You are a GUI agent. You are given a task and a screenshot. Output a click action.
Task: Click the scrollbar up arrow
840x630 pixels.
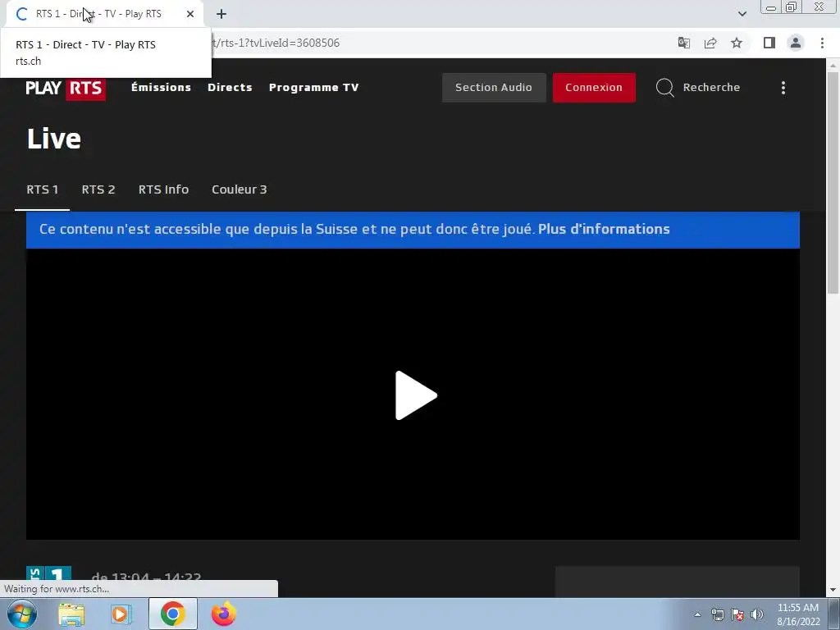(x=833, y=65)
